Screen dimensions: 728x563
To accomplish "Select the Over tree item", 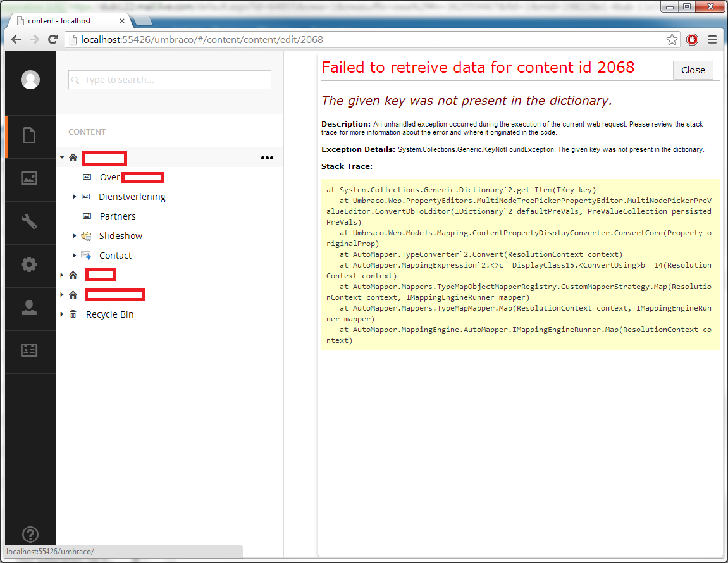I will tap(109, 177).
